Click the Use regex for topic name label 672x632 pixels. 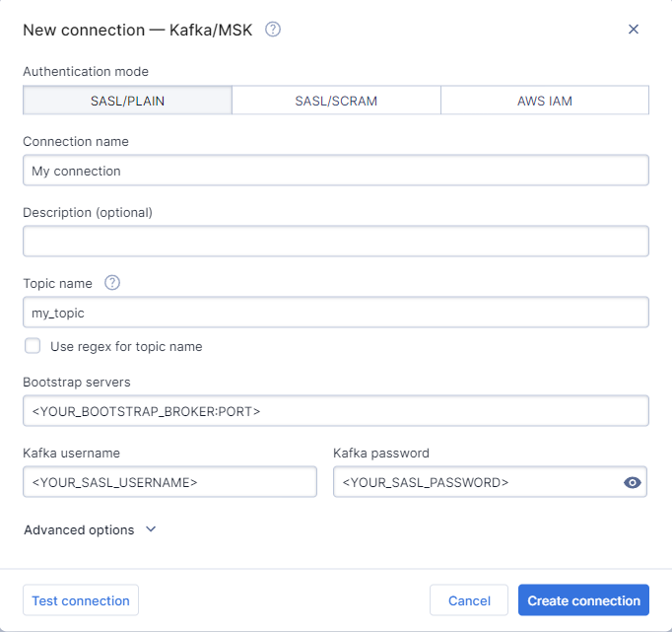(126, 346)
